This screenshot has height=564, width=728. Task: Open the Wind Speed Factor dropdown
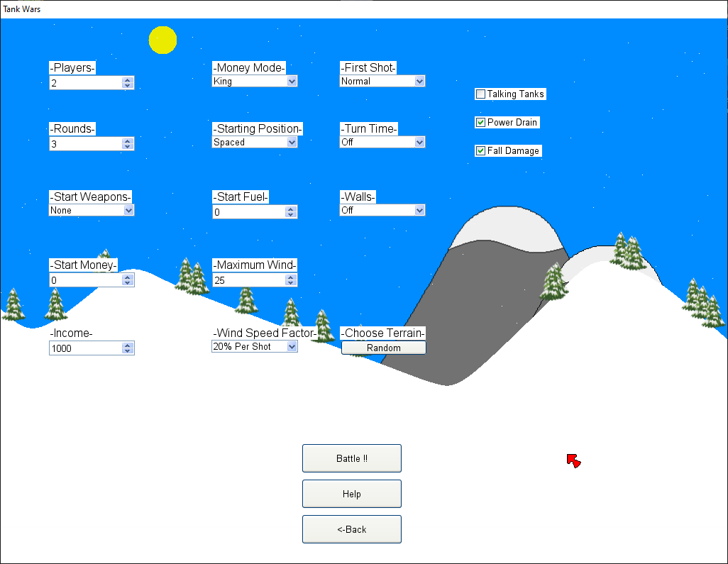[292, 347]
